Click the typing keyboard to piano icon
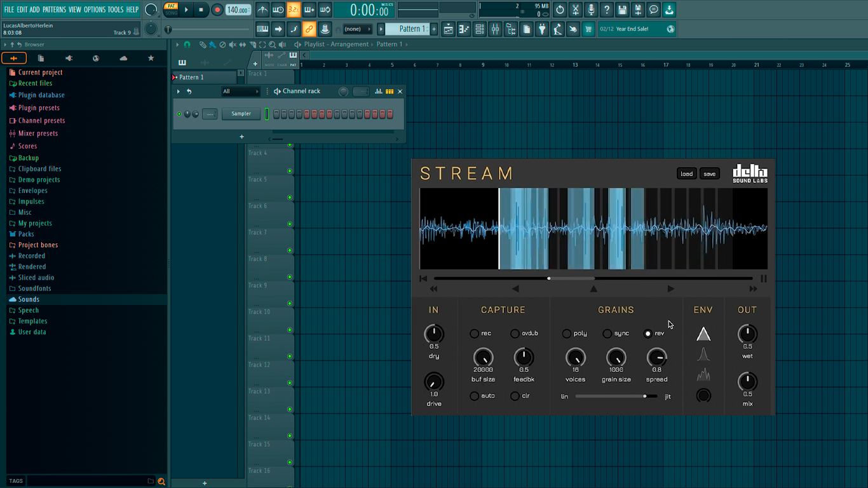868x488 pixels. pyautogui.click(x=262, y=29)
